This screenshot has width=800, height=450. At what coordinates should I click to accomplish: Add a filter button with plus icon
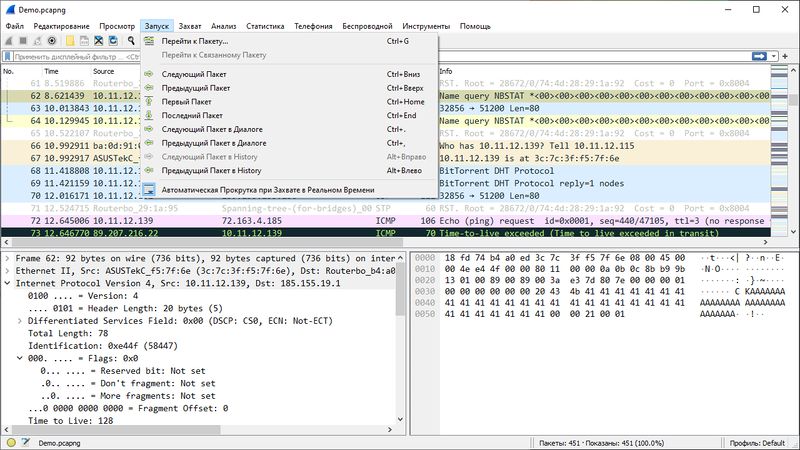[x=785, y=56]
